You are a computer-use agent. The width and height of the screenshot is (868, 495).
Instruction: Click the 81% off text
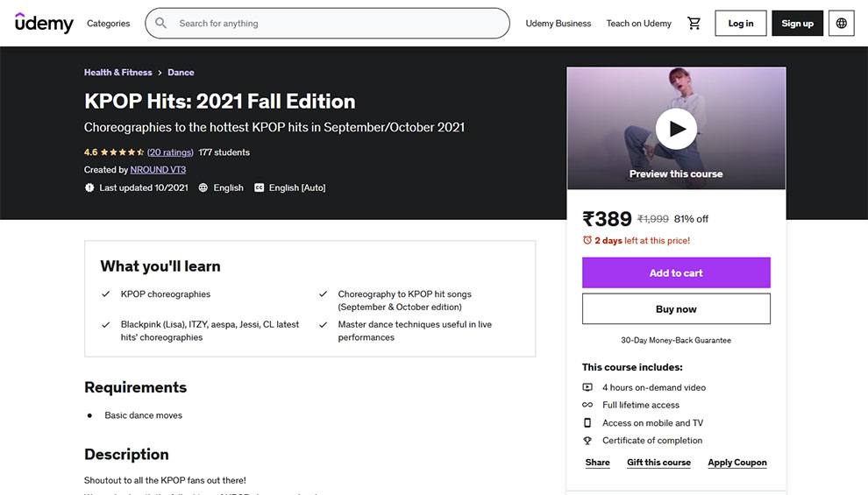pyautogui.click(x=691, y=219)
